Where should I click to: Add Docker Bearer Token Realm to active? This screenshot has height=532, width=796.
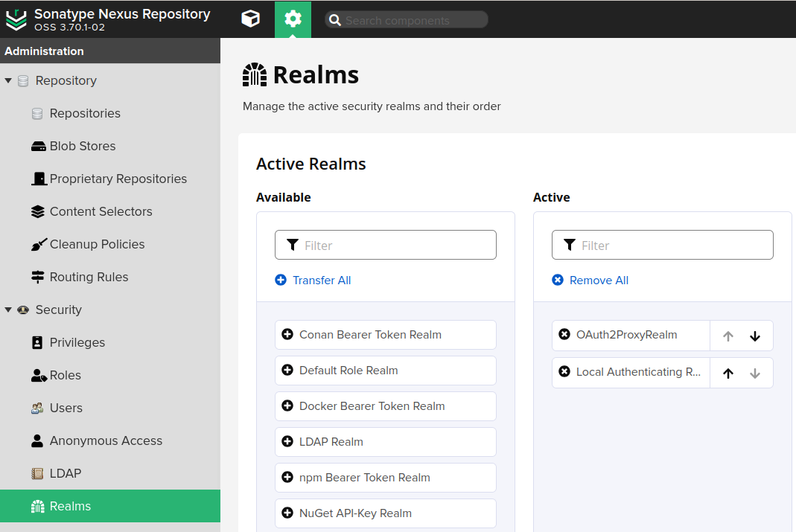pos(287,406)
